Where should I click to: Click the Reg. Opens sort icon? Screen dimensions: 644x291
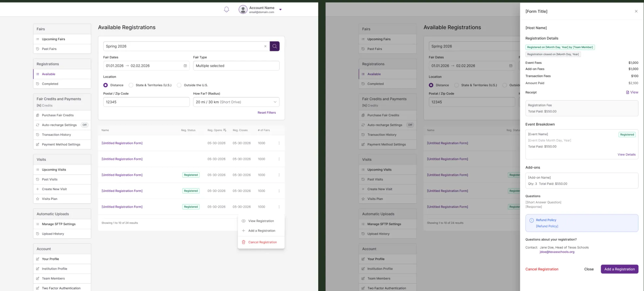point(225,130)
